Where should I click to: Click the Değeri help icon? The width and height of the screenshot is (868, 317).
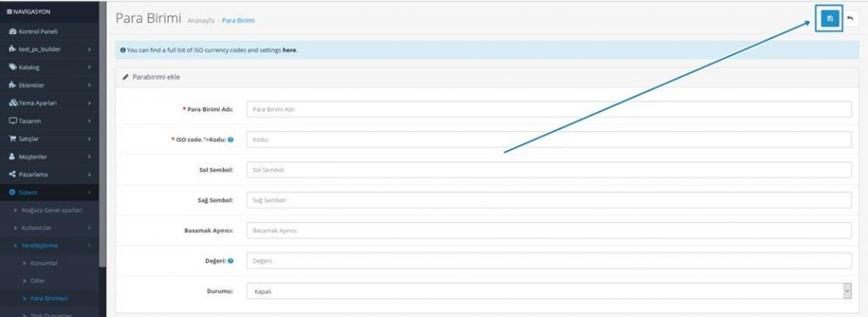point(231,260)
